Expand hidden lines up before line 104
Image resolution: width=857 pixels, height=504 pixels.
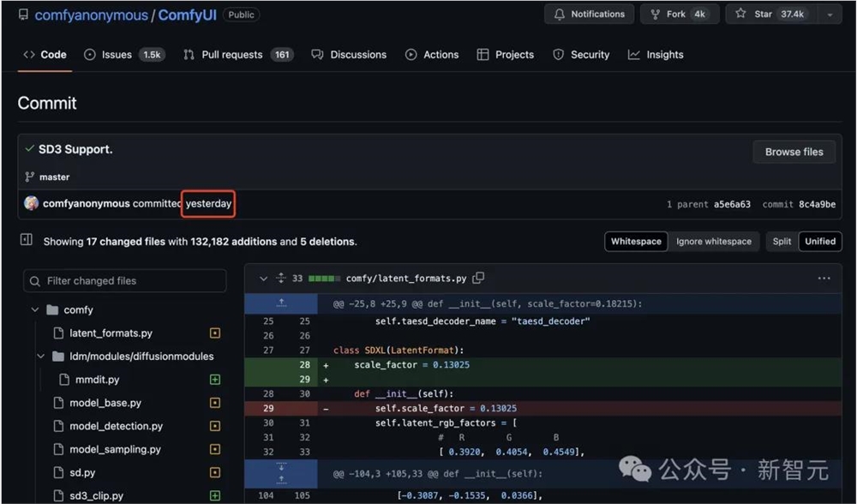coord(281,481)
